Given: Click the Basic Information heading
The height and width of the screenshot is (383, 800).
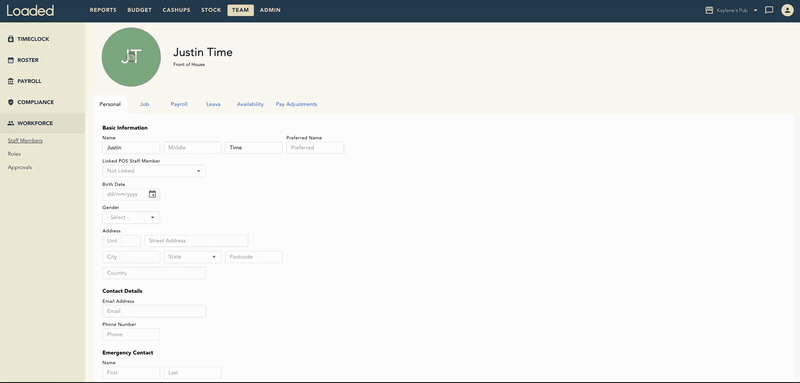Looking at the screenshot, I should (x=125, y=128).
